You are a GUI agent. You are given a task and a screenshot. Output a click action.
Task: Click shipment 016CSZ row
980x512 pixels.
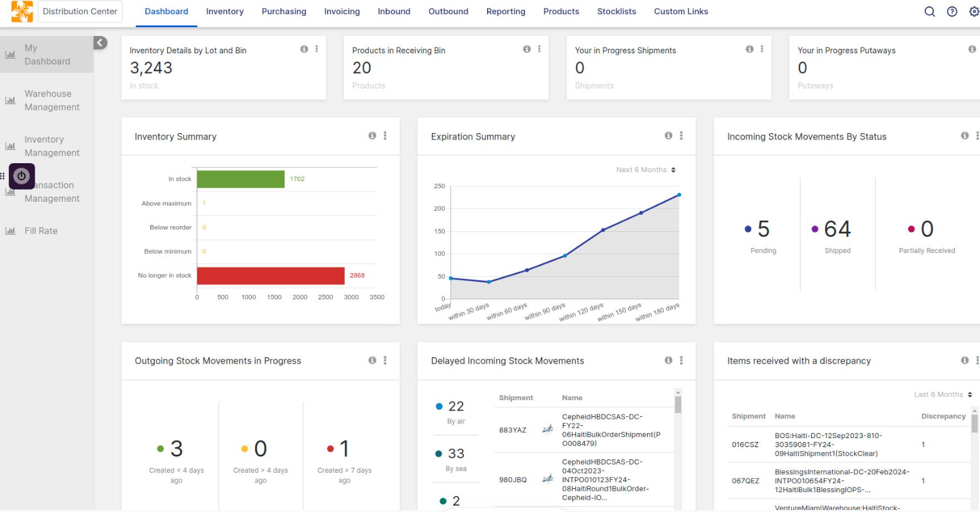click(848, 445)
